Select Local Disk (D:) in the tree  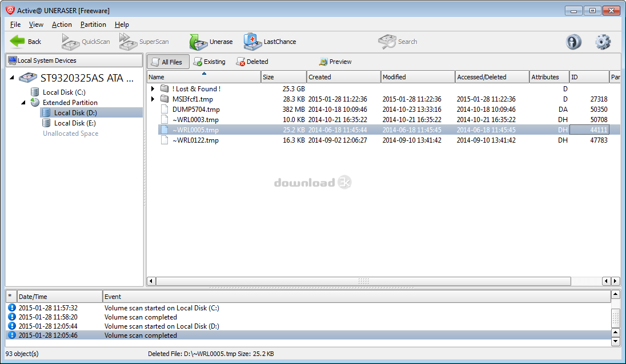coord(75,113)
